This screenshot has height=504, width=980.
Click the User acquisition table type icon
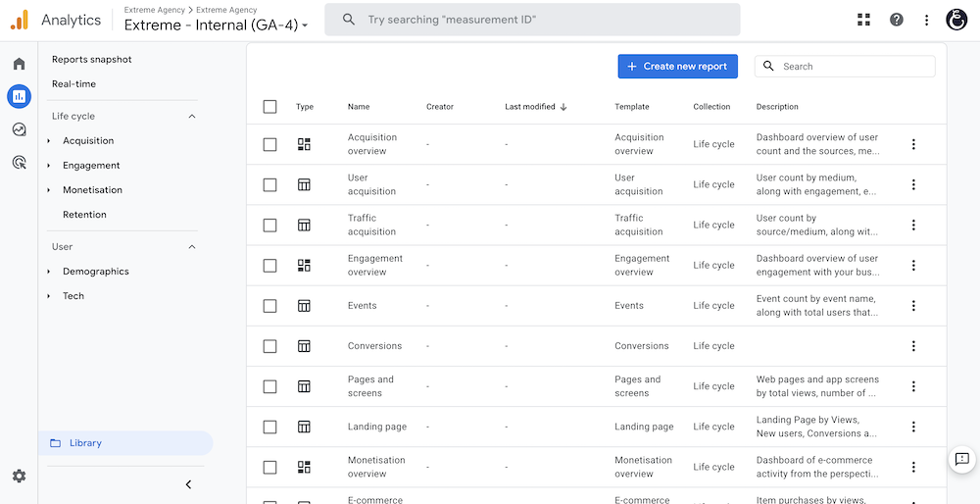point(304,184)
